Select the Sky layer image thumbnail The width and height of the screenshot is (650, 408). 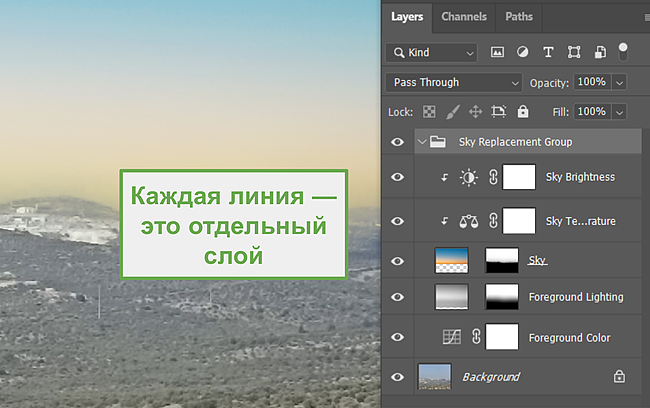(x=451, y=260)
